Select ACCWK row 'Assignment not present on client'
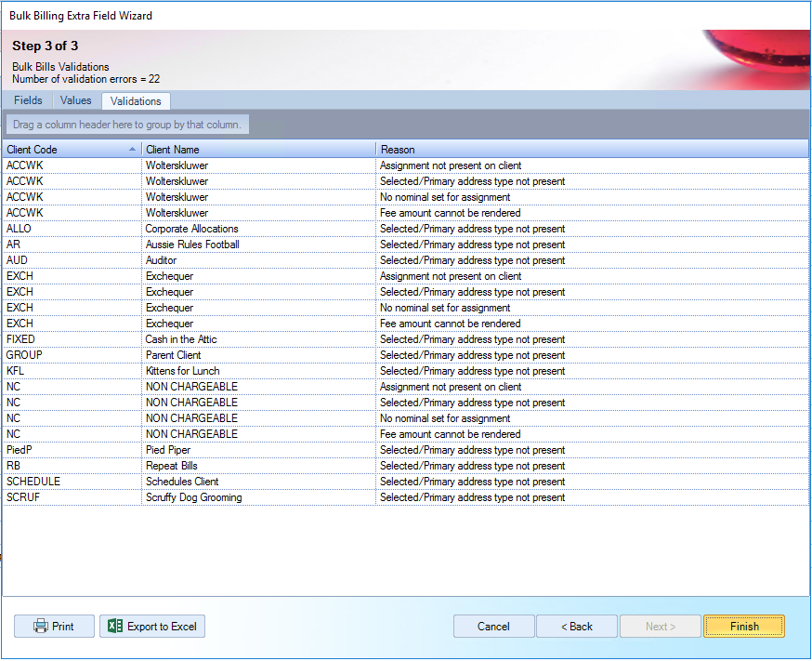812x661 pixels. pos(405,165)
